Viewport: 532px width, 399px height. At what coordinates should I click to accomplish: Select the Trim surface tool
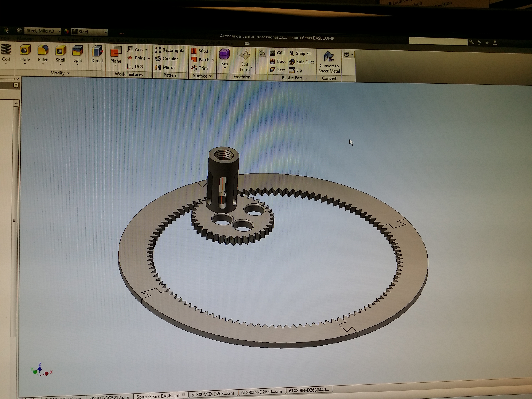[x=199, y=68]
